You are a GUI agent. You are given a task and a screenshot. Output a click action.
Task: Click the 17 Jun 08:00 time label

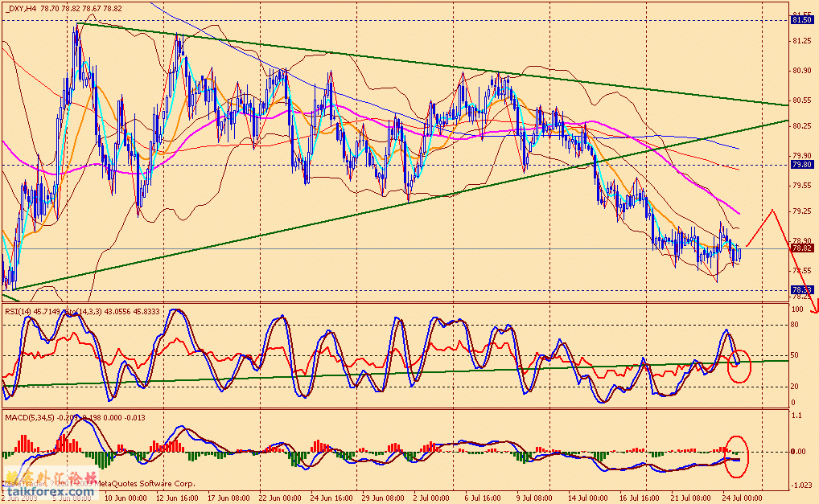point(228,498)
